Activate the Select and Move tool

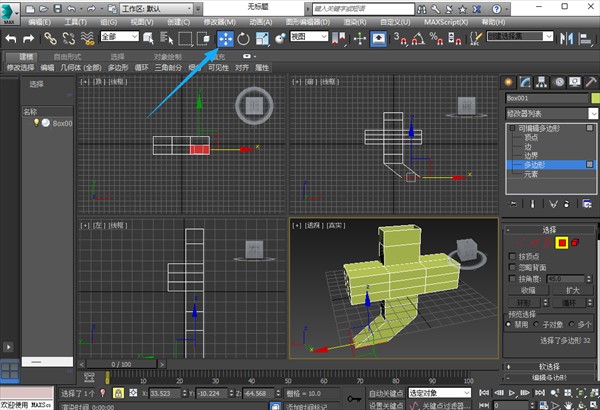(x=225, y=38)
